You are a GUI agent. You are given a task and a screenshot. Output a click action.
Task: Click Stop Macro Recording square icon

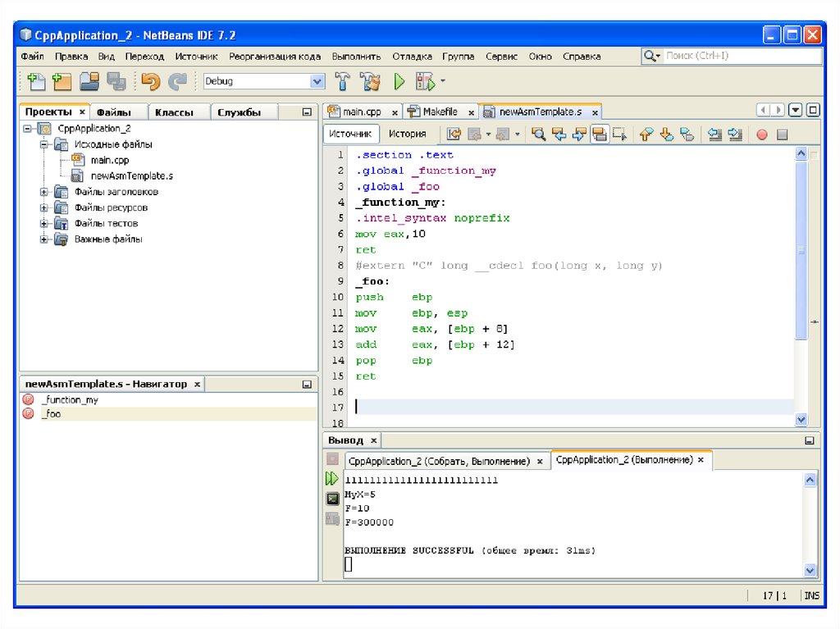782,134
